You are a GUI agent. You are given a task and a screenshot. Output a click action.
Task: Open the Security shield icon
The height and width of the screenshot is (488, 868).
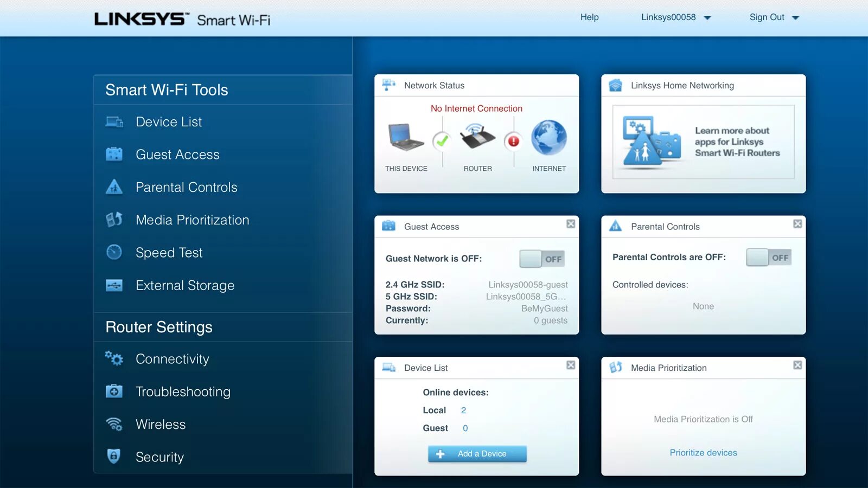(113, 456)
